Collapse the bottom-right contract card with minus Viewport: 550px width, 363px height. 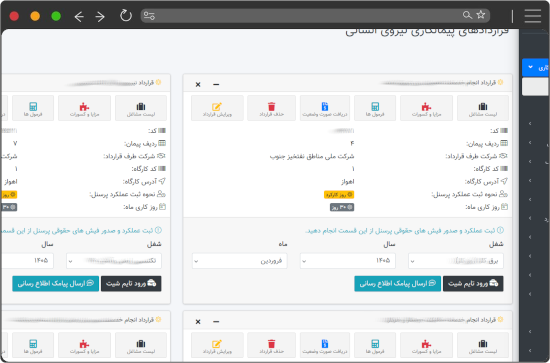tap(216, 322)
